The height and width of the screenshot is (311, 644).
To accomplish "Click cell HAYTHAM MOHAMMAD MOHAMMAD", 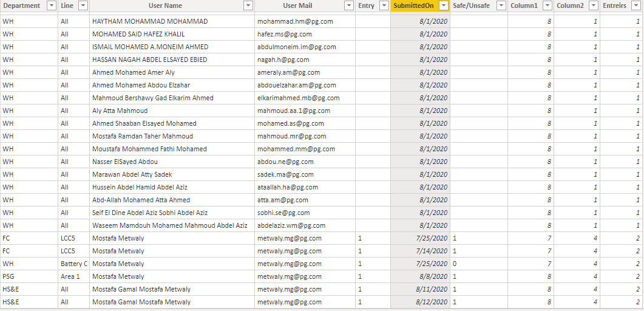I will click(172, 21).
